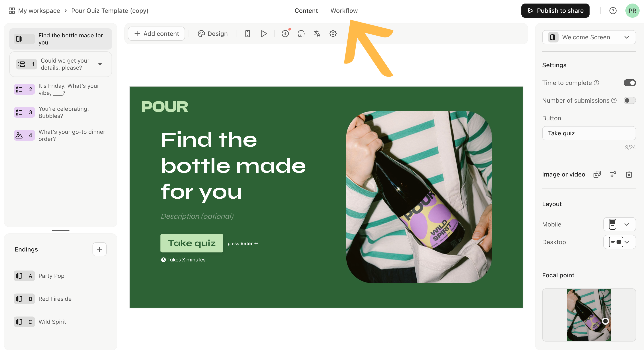
Task: Click Number of submissions help icon
Action: pos(614,100)
